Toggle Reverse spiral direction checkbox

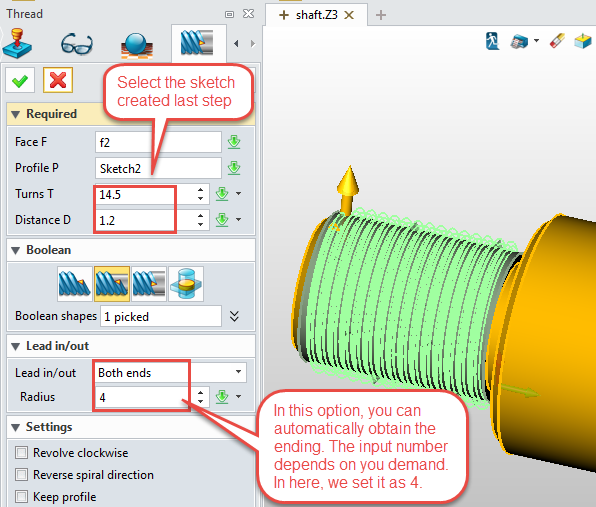pyautogui.click(x=21, y=475)
